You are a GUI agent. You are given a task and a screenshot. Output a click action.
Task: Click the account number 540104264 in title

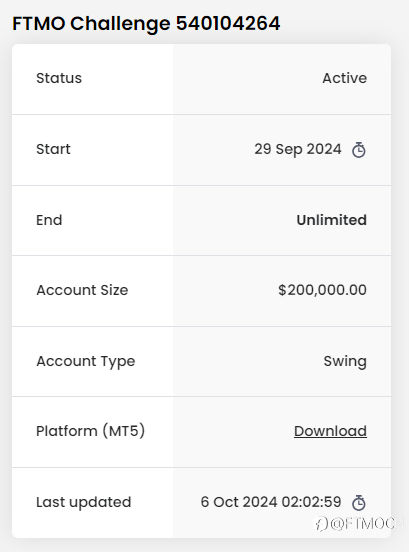[x=228, y=24]
